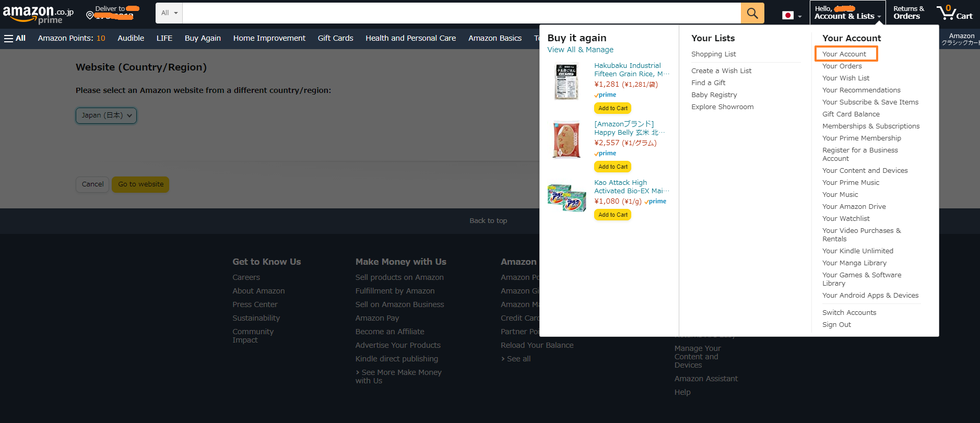Open Gift Card Balance
Viewport: 980px width, 423px height.
pos(851,114)
